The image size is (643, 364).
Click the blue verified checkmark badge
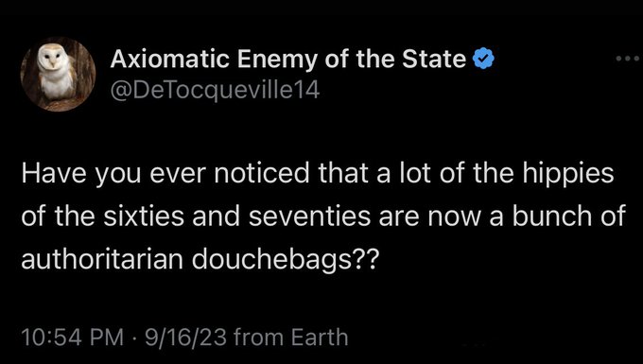(483, 59)
